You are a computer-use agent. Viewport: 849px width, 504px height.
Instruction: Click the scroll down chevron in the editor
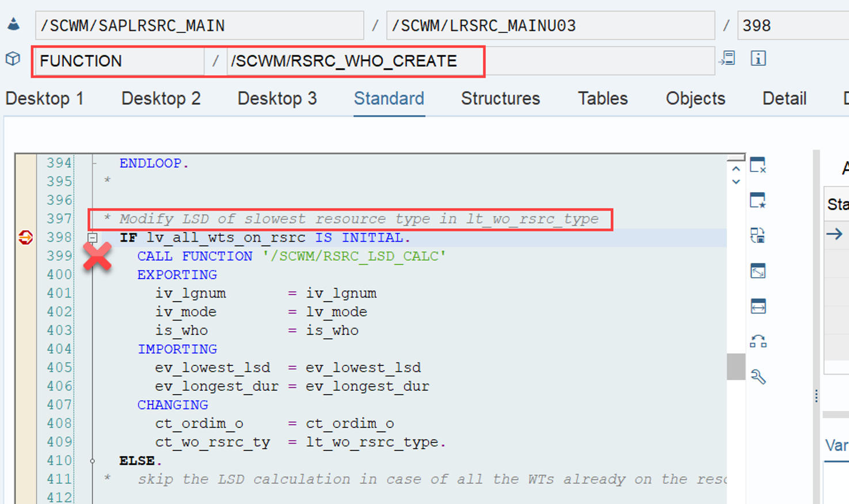[x=736, y=182]
